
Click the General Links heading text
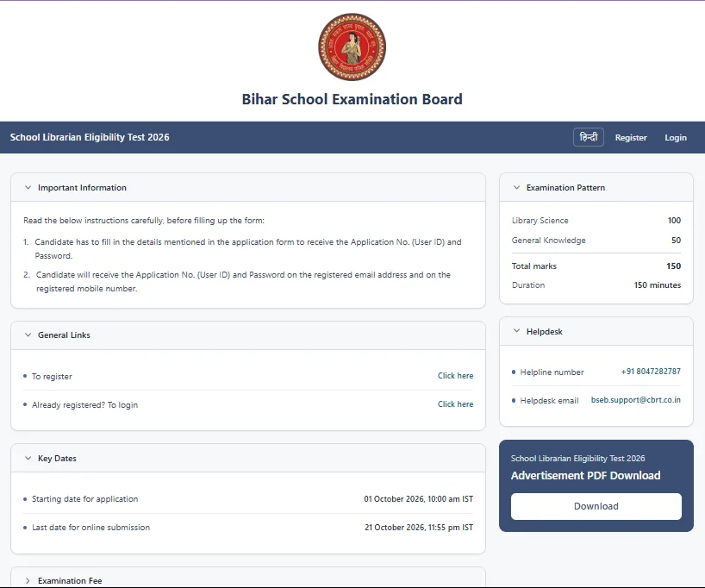[x=64, y=335]
